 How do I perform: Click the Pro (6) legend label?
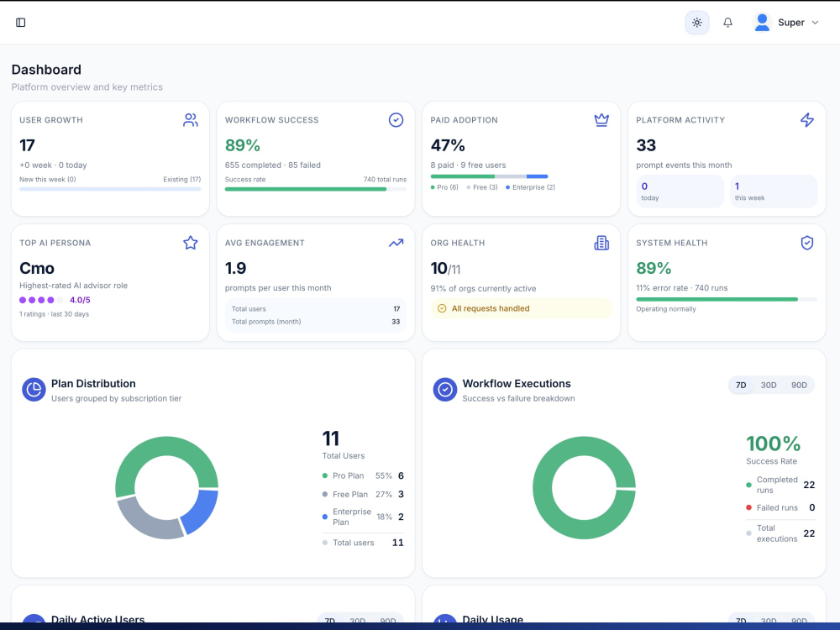coord(444,187)
